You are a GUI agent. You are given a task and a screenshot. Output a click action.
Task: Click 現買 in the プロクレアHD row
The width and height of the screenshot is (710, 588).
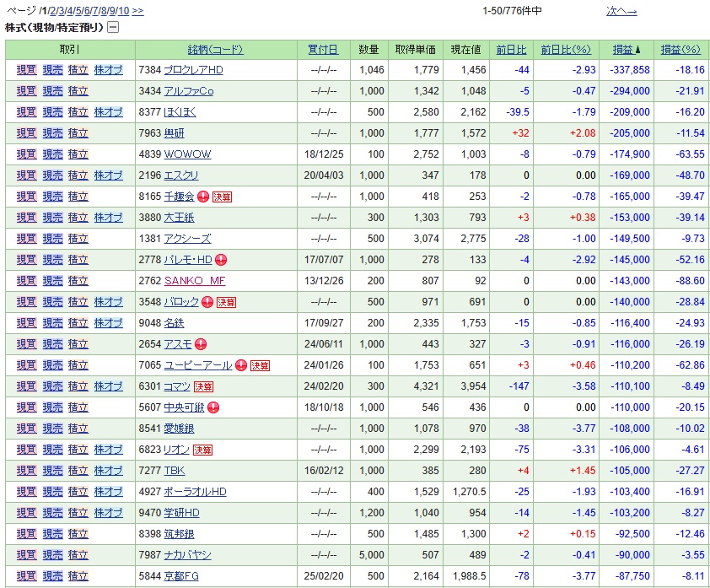(26, 70)
